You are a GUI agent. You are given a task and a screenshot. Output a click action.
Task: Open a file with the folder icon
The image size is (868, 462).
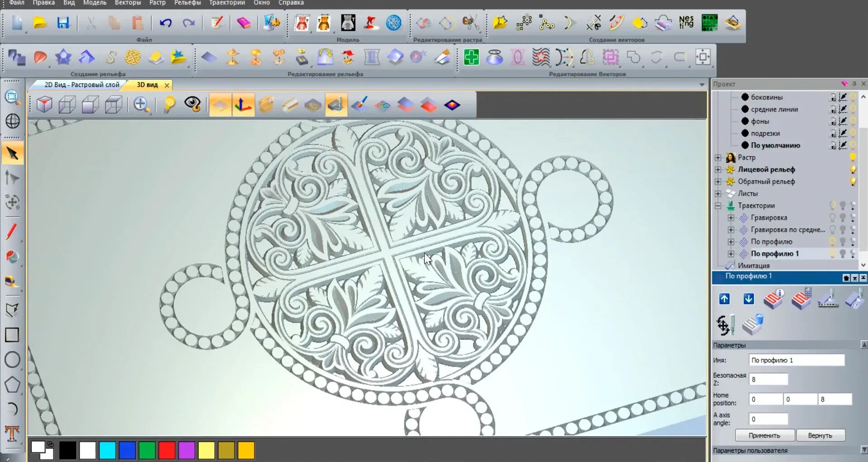(40, 23)
